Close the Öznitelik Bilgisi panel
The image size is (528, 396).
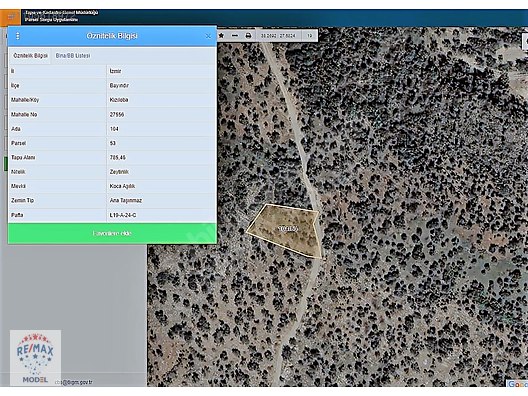208,36
